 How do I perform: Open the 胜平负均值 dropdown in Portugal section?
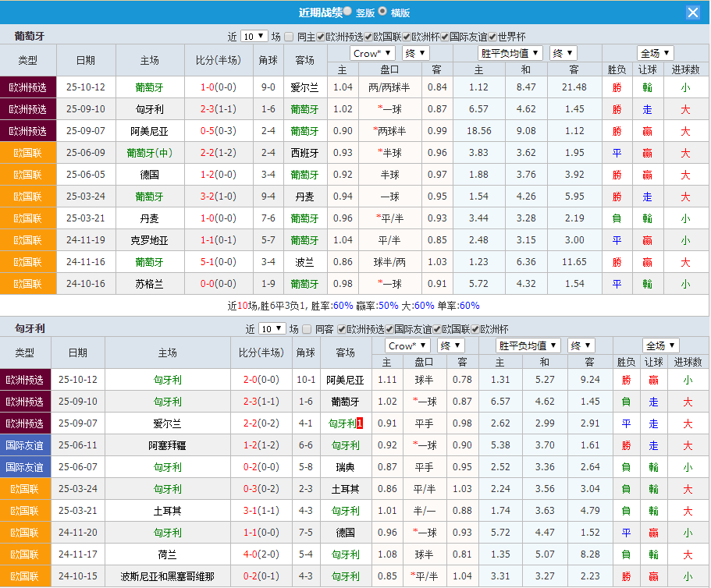pyautogui.click(x=510, y=53)
